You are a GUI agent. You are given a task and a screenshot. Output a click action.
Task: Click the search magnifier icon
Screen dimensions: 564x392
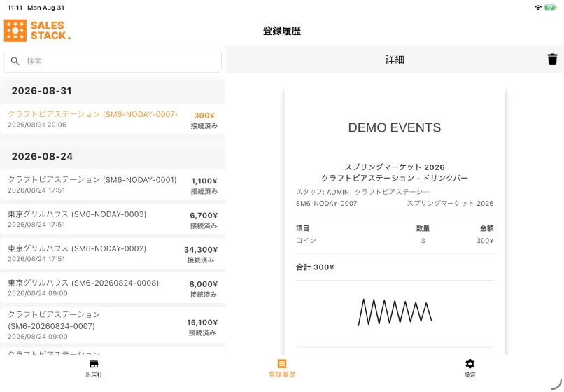(15, 61)
